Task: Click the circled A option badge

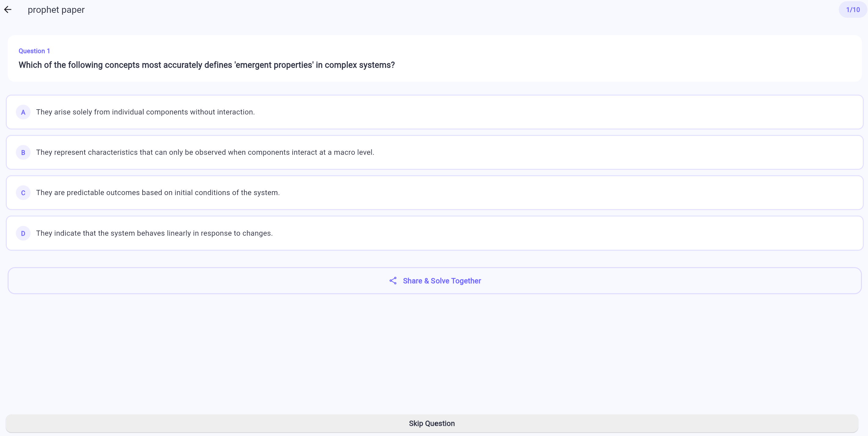Action: pos(23,112)
